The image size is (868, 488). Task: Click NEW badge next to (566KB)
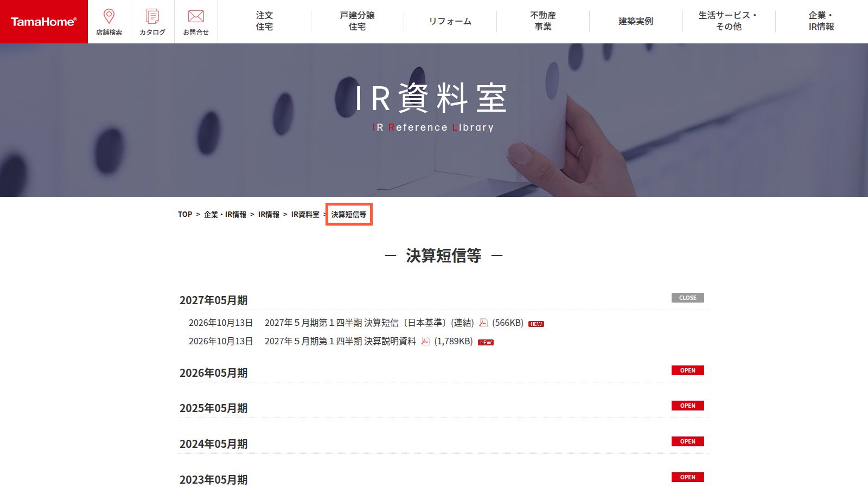pos(536,324)
